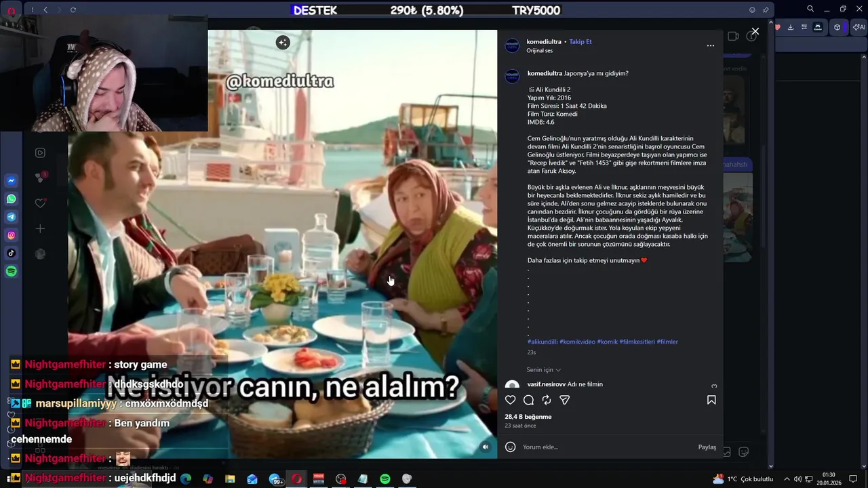Open Telegram in the browser sidebar
This screenshot has width=868, height=488.
(x=12, y=217)
